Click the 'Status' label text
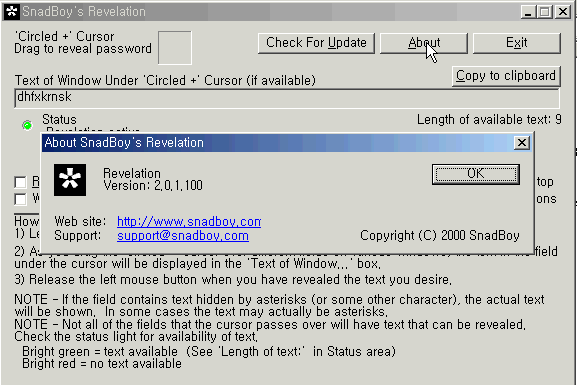 [59, 120]
